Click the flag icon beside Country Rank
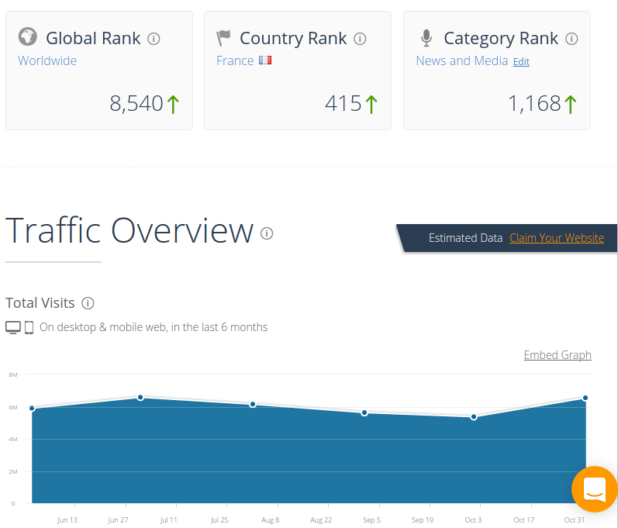Viewport: 618px width, 528px height. (224, 38)
